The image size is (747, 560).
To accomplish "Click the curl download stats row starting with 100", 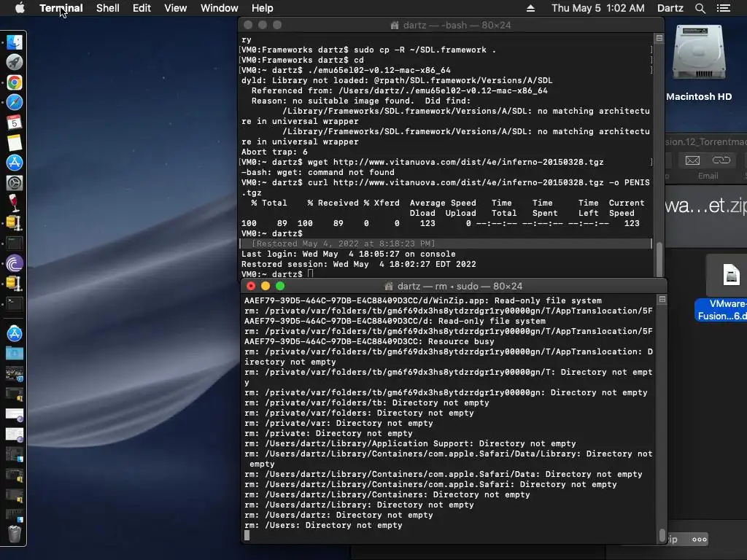I will click(441, 223).
